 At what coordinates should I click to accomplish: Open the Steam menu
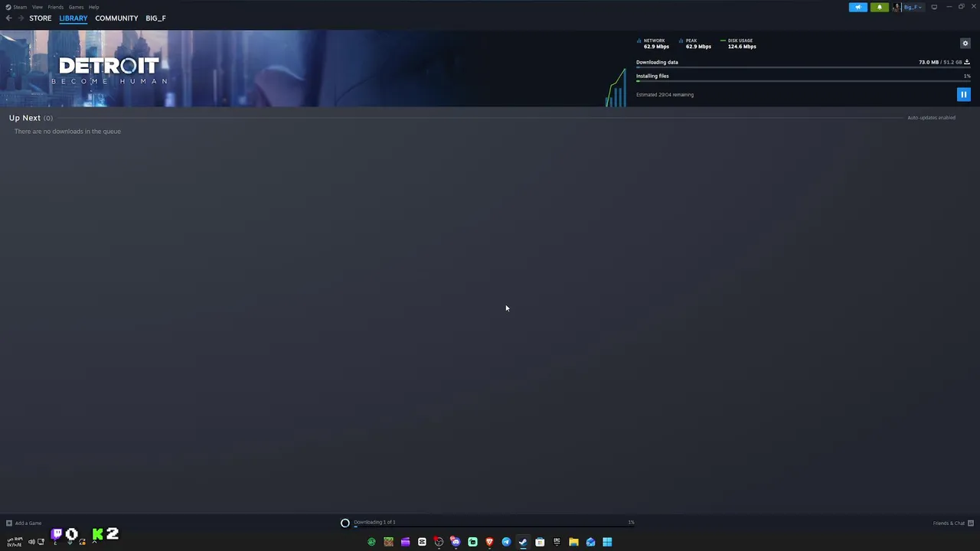coord(20,7)
